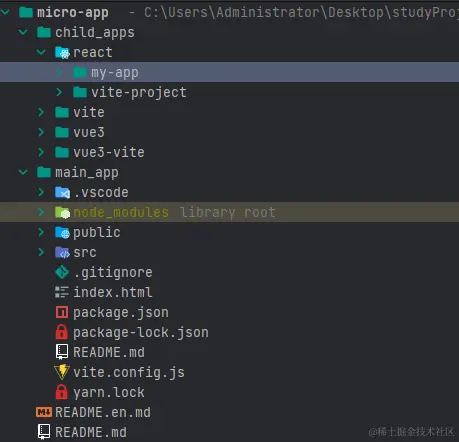Click the git icon beside .gitignore
The width and height of the screenshot is (459, 442).
(x=62, y=272)
